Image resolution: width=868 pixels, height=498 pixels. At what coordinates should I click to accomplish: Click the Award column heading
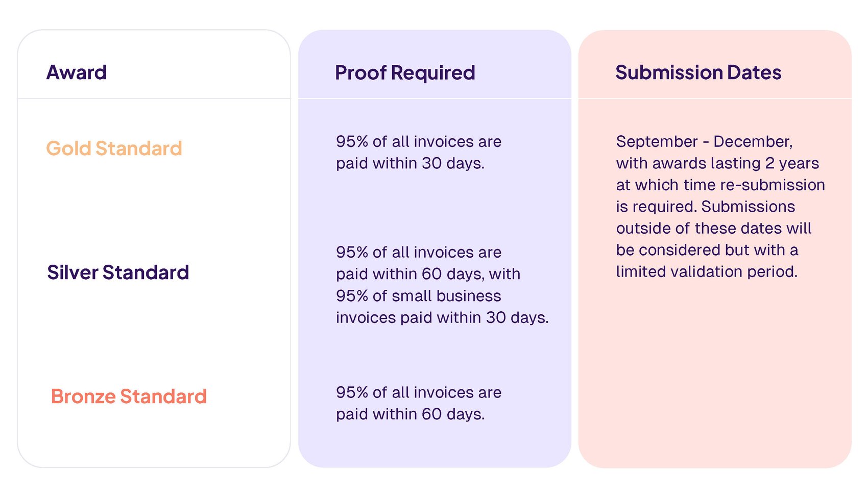77,72
